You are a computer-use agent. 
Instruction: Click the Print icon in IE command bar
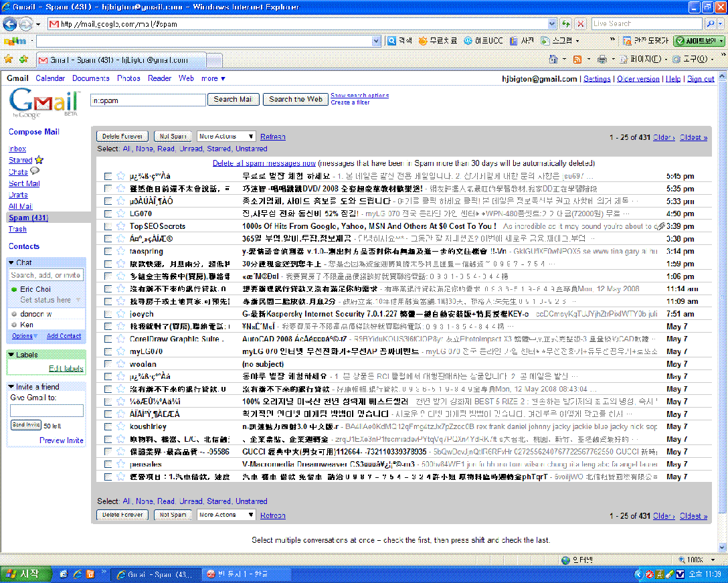click(602, 60)
